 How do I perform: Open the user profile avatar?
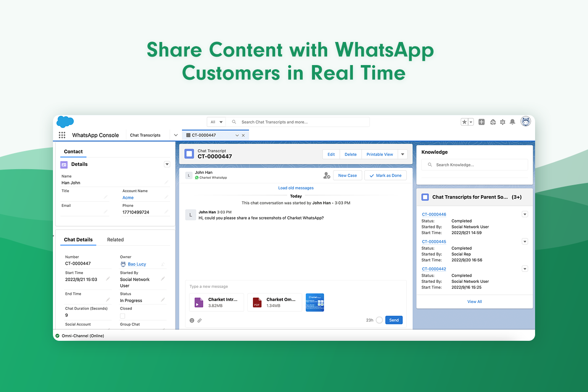(526, 121)
